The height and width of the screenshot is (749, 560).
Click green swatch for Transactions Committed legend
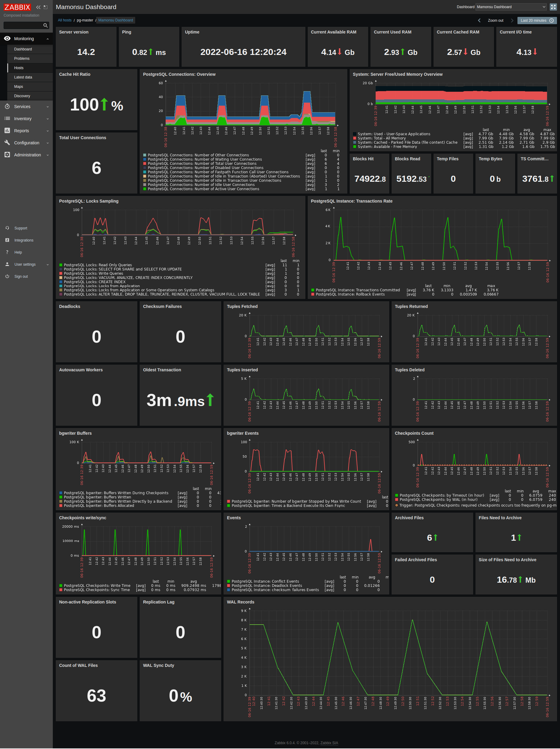click(313, 290)
